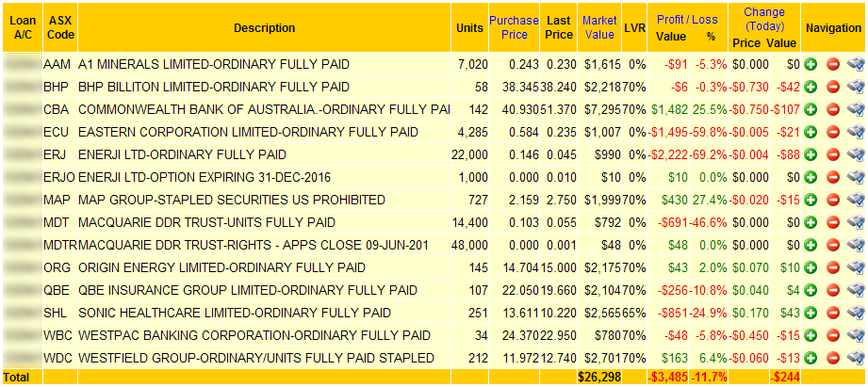The image size is (868, 387).
Task: Click red minus icon for Eastern Corporation
Action: pyautogui.click(x=833, y=132)
